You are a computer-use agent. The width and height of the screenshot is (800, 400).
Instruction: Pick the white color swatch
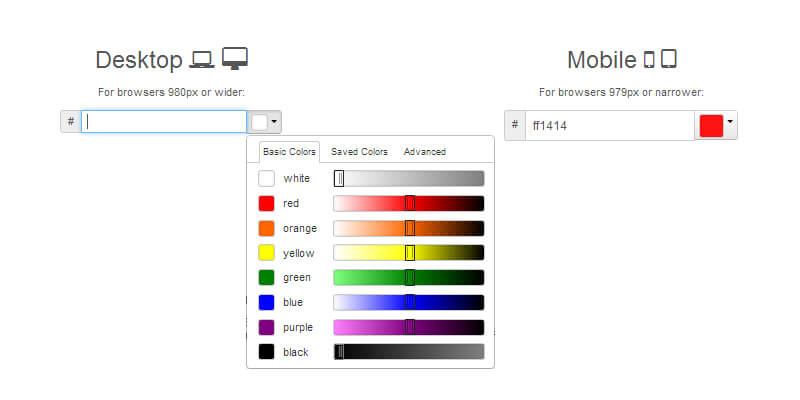[266, 179]
